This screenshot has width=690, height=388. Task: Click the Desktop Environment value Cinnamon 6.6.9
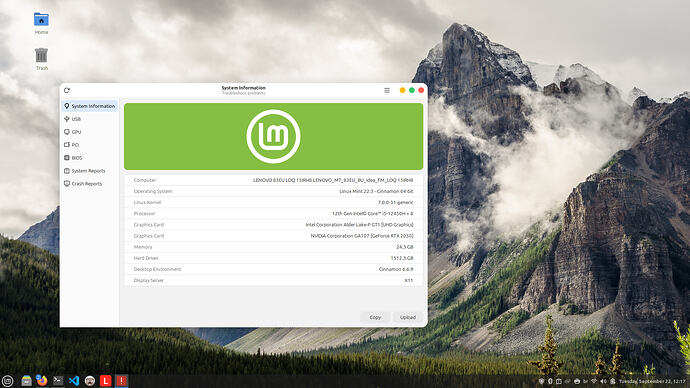click(396, 269)
